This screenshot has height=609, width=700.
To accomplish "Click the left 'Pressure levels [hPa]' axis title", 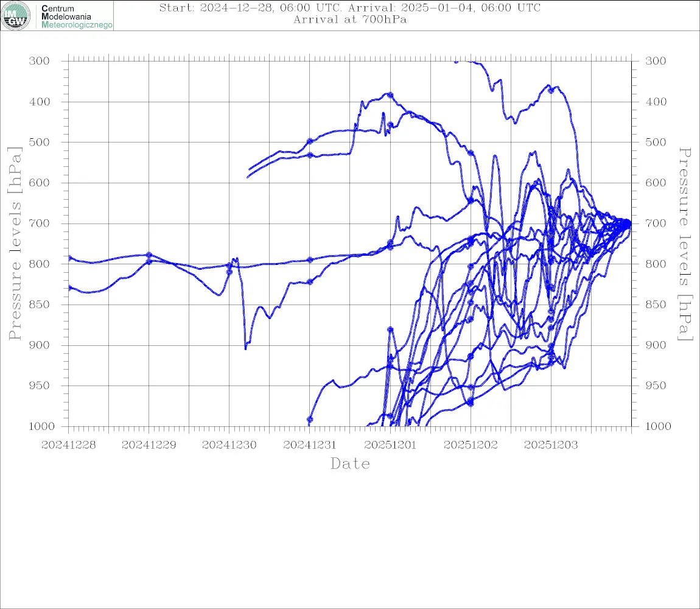I will tap(15, 244).
